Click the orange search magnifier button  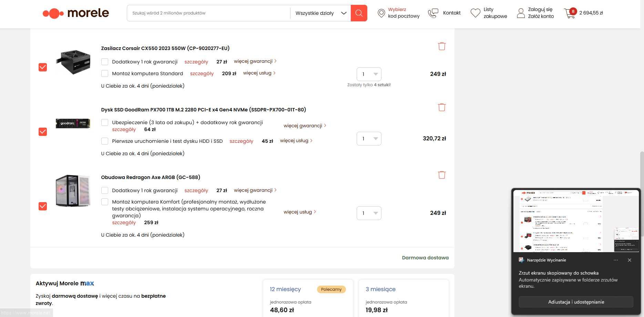click(x=359, y=13)
